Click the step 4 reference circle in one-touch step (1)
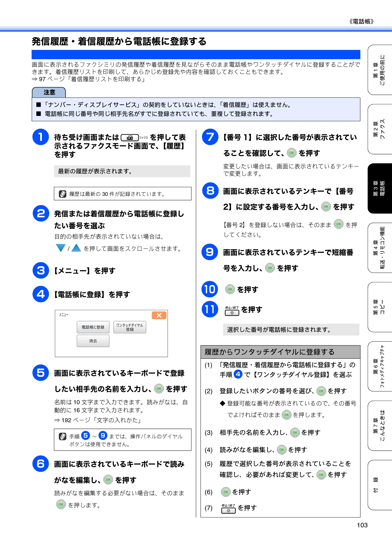This screenshot has height=555, width=392. 238,374
